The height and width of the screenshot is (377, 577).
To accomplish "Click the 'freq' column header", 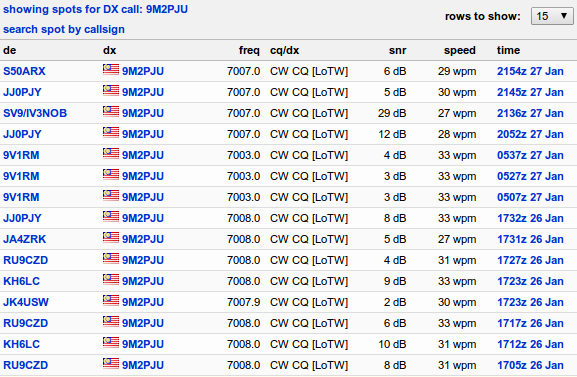I will click(x=249, y=50).
